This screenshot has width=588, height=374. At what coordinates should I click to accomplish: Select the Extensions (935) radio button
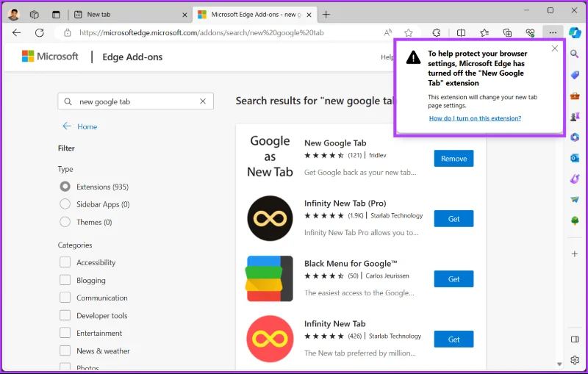65,187
